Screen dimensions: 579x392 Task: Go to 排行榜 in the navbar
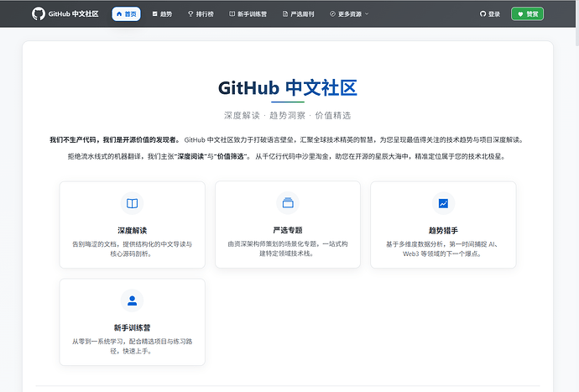tap(201, 14)
